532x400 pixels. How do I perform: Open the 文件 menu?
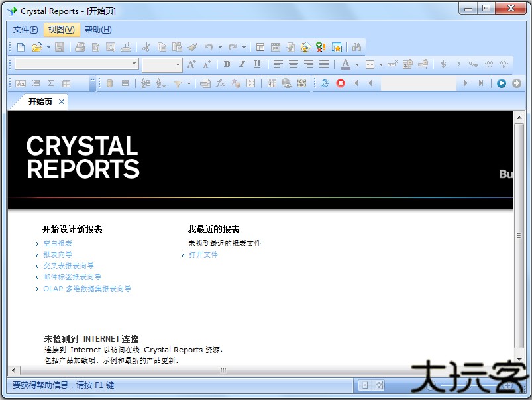point(25,30)
